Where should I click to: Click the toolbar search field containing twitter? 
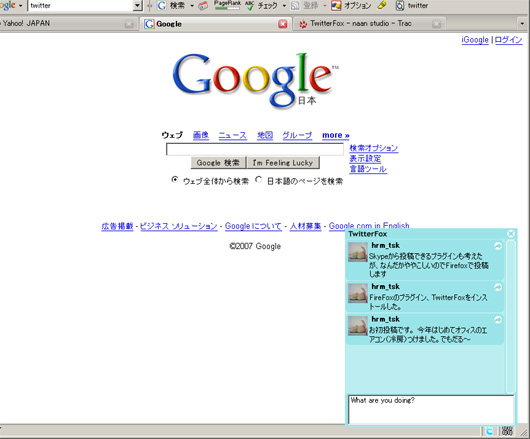pyautogui.click(x=80, y=5)
